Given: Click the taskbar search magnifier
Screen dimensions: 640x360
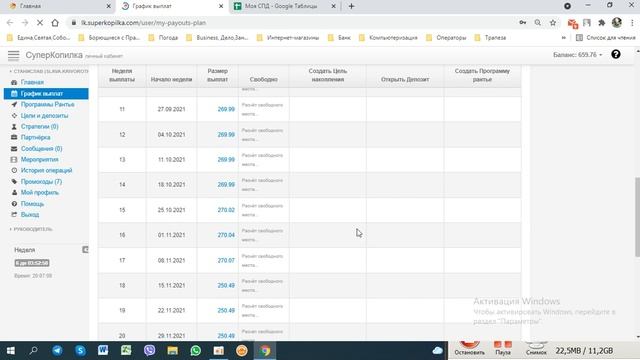Looking at the screenshot, I should [x=34, y=350].
